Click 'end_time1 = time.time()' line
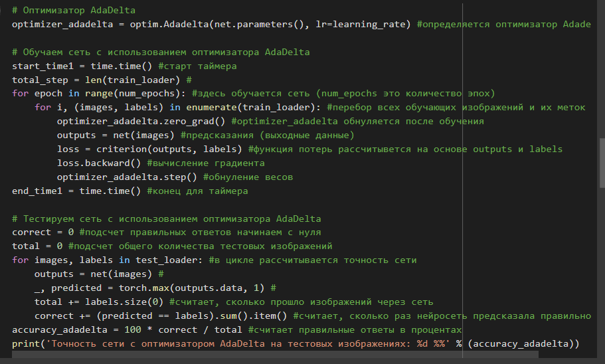605x364 pixels. [76, 191]
